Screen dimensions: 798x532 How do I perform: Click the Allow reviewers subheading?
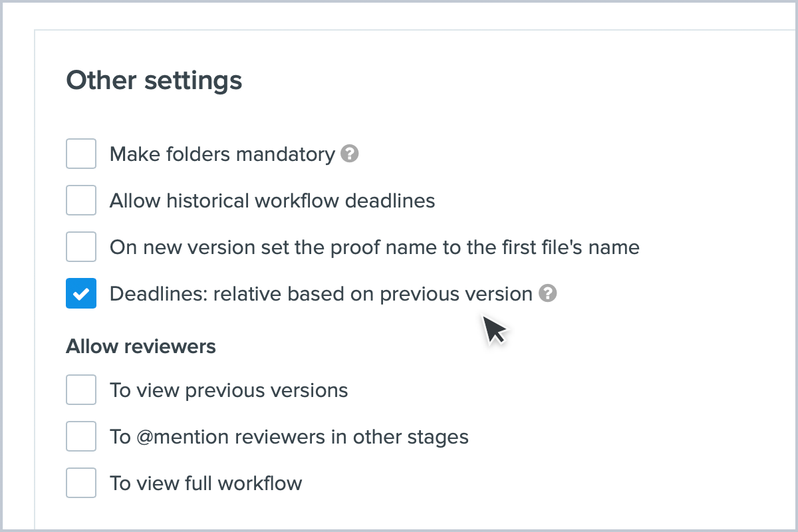click(141, 346)
